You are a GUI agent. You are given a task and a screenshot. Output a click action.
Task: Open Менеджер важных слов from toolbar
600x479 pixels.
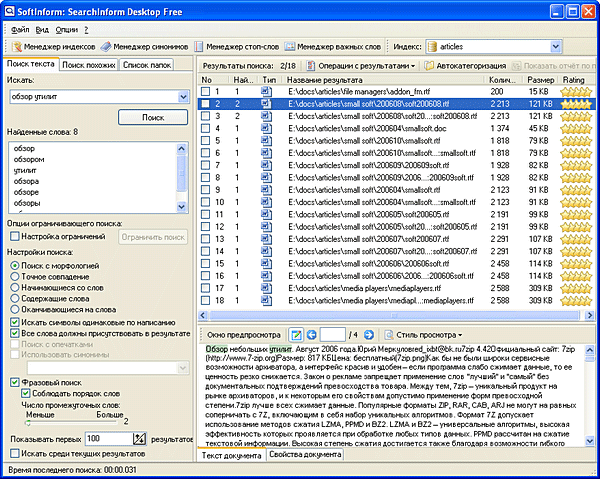pos(334,46)
